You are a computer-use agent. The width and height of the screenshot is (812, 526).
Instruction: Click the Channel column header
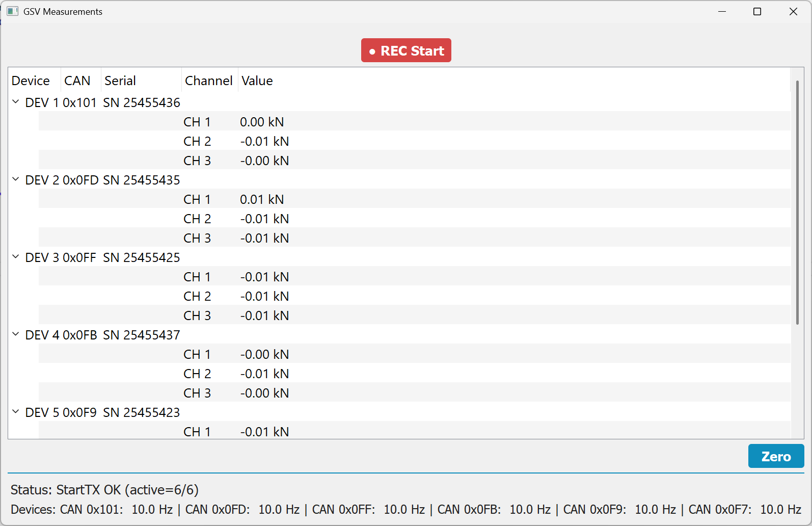pos(209,81)
